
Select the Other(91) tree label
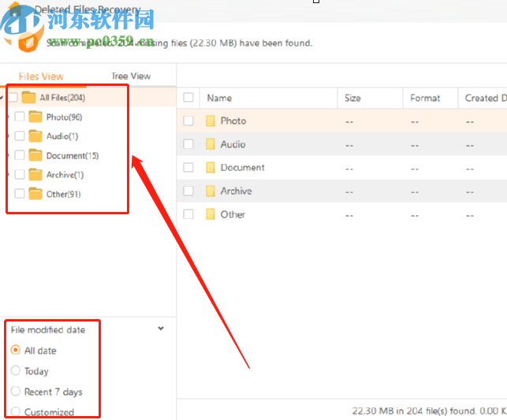click(63, 194)
